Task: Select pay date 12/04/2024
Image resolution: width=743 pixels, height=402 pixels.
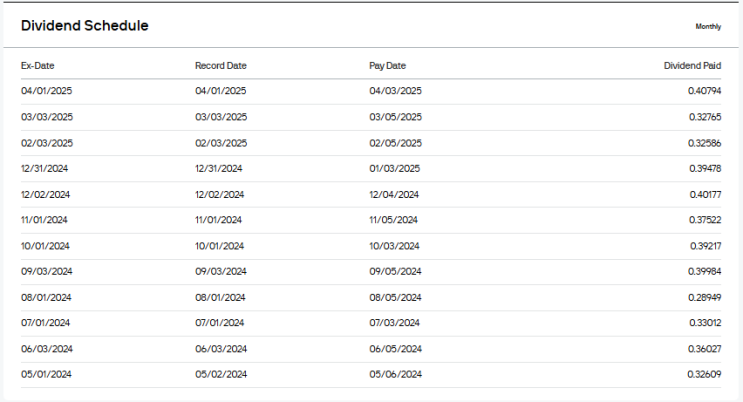Action: pyautogui.click(x=394, y=195)
